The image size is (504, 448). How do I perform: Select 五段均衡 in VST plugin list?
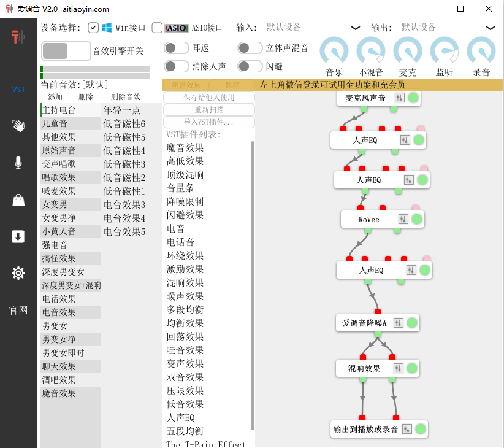(x=207, y=431)
